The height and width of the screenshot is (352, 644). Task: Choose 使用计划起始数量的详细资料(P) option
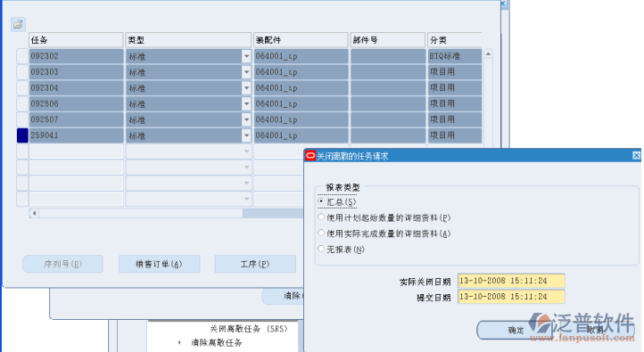tap(321, 217)
